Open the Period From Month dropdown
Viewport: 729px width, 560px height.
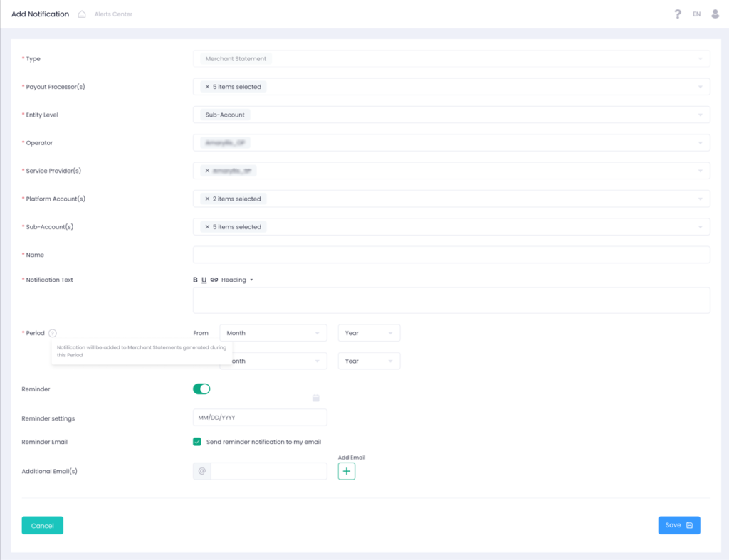point(273,333)
